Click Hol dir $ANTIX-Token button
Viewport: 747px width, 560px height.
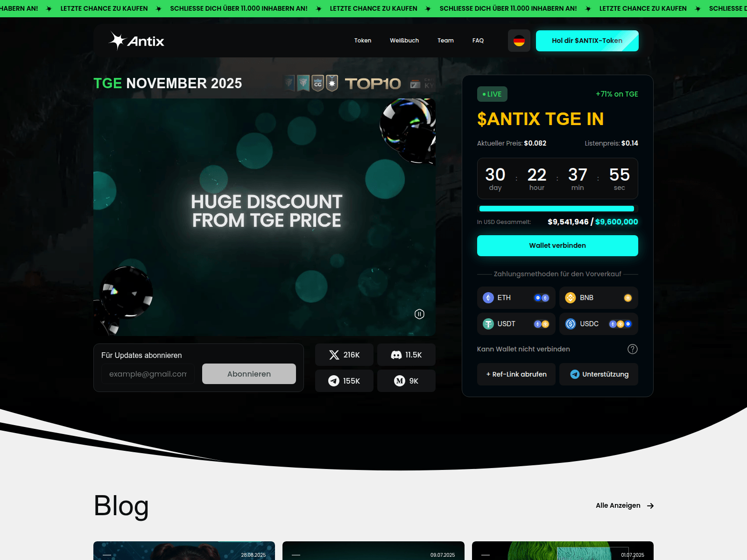click(x=587, y=41)
